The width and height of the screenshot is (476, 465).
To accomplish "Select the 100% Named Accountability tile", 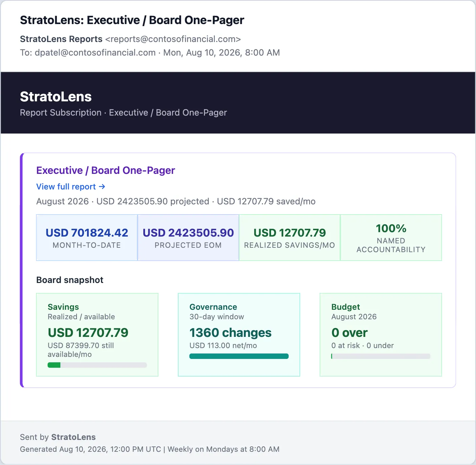I will click(391, 238).
